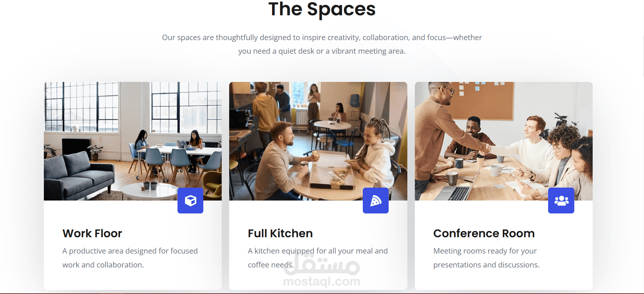Open the Full Kitchen photo
Image resolution: width=644 pixels, height=294 pixels.
click(x=318, y=141)
